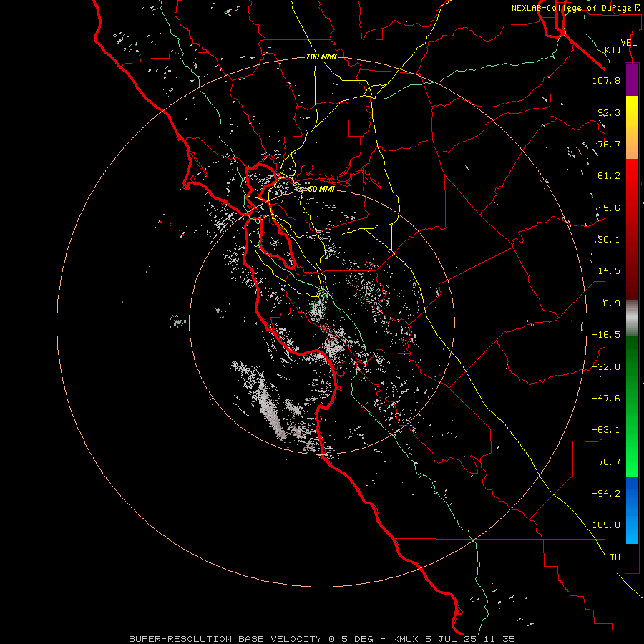Click the '100 NMI' range ring label
The height and width of the screenshot is (644, 644).
coord(321,57)
